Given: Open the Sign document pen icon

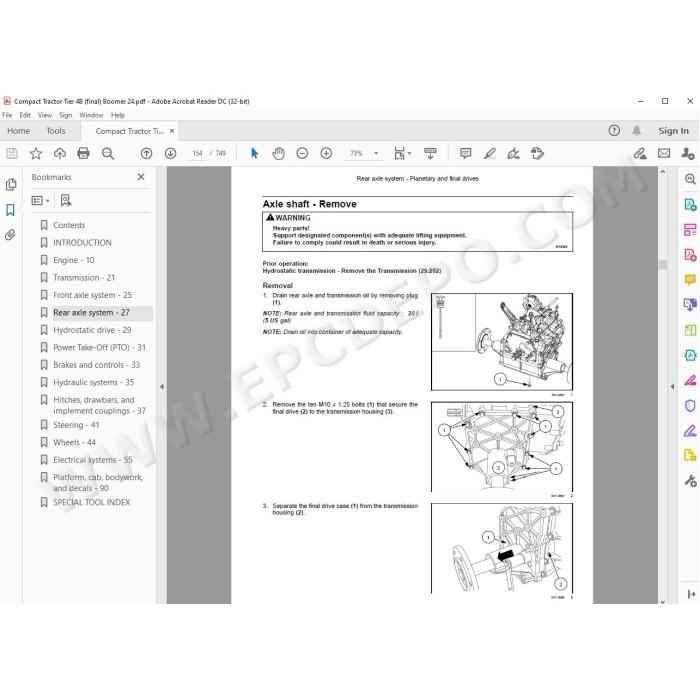Looking at the screenshot, I should [x=513, y=154].
